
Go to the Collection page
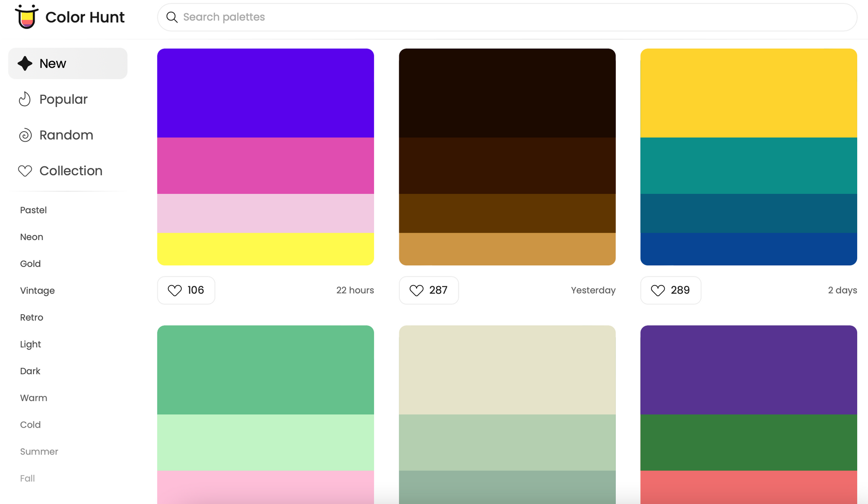coord(71,171)
